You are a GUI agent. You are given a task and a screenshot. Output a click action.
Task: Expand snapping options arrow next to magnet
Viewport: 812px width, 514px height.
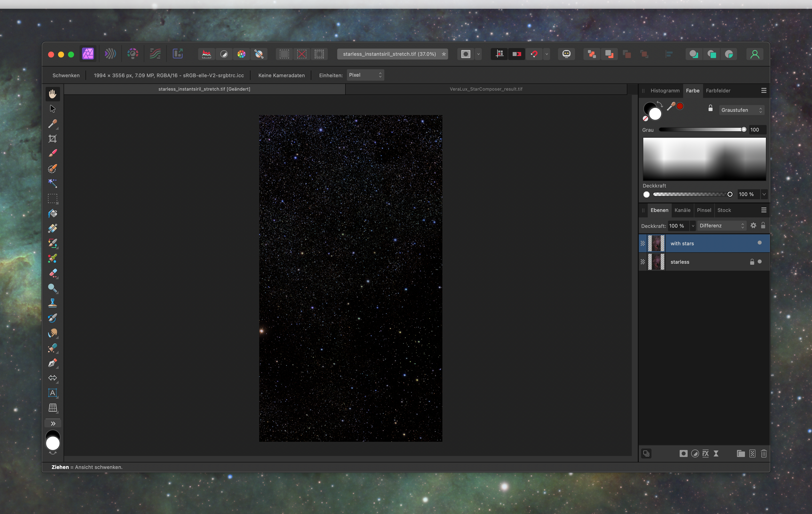tap(547, 54)
